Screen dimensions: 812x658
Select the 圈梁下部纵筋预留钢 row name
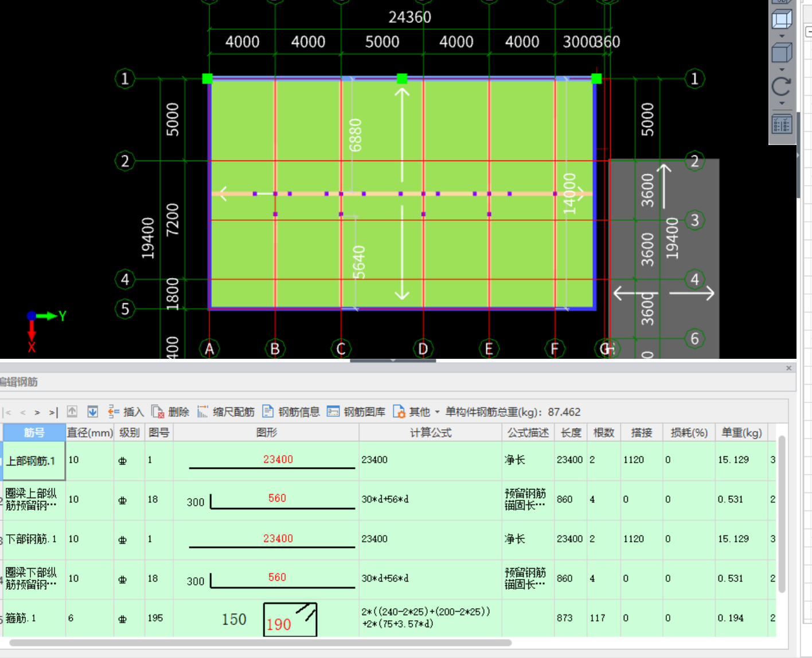pos(34,578)
